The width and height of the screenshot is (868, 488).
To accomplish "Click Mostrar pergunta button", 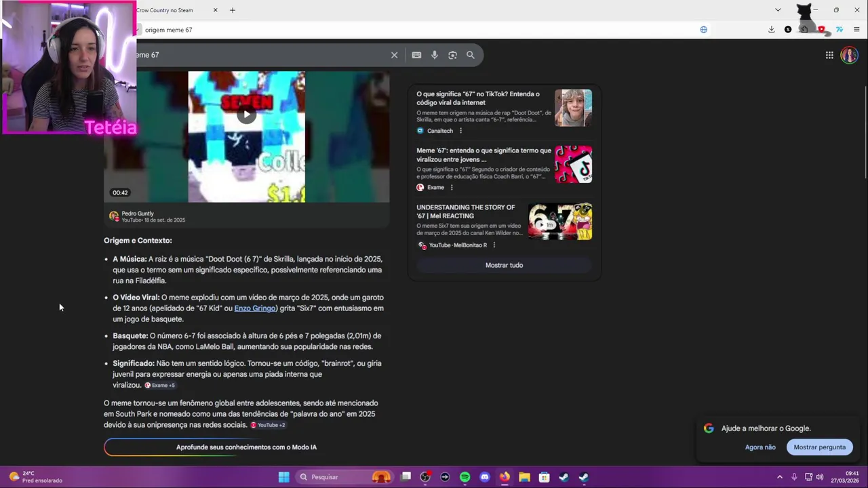I will [819, 447].
